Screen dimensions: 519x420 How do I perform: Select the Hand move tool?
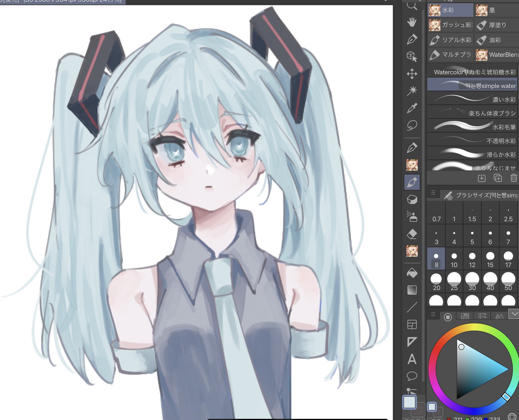(x=412, y=22)
